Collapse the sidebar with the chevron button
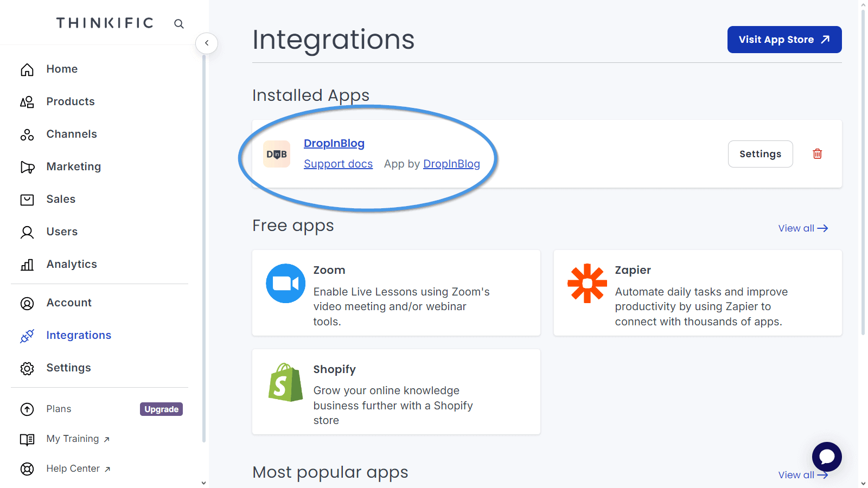868x488 pixels. coord(207,43)
